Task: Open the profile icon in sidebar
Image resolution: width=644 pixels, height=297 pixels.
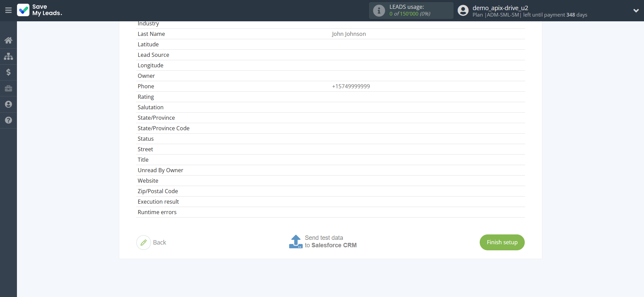Action: [x=8, y=104]
